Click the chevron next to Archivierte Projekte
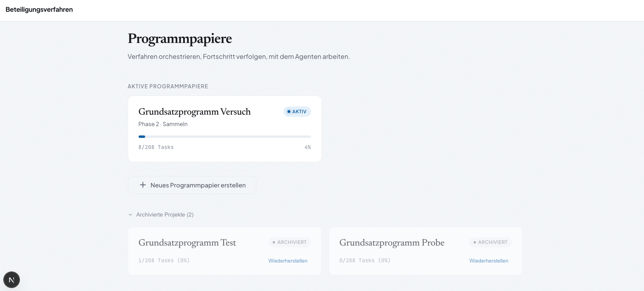This screenshot has width=644, height=291. pyautogui.click(x=130, y=214)
